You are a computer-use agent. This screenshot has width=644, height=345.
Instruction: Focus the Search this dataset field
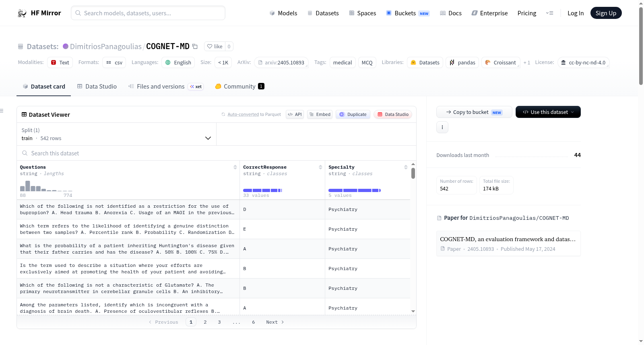point(217,153)
